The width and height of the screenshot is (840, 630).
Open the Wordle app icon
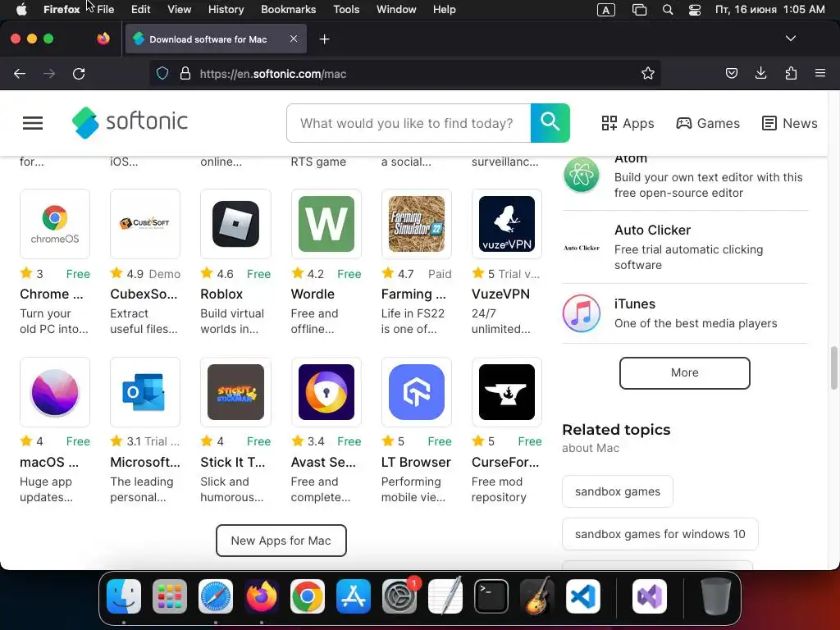click(x=326, y=224)
